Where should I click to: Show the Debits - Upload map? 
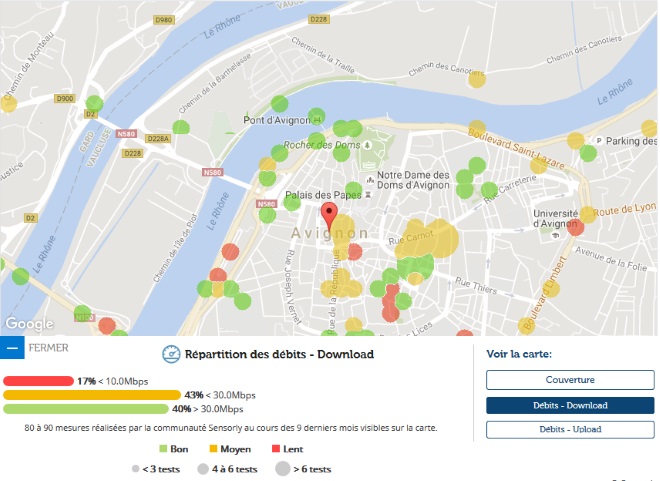[x=570, y=429]
